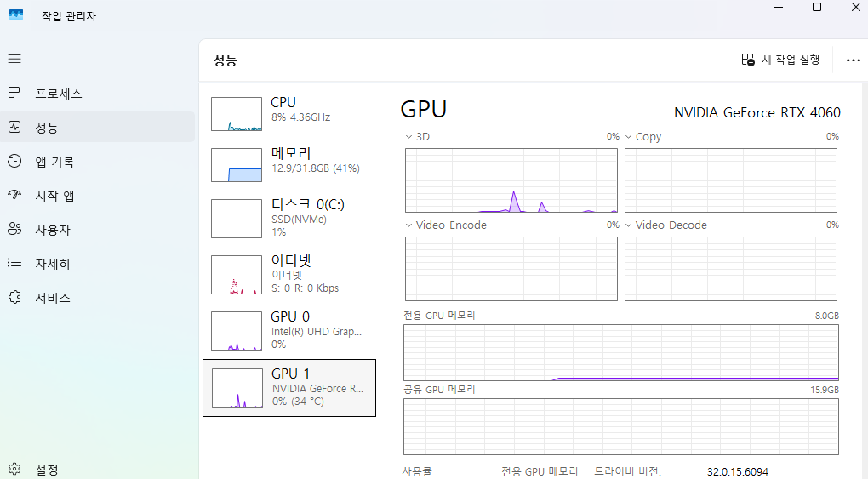Open the hamburger navigation menu

pos(14,59)
